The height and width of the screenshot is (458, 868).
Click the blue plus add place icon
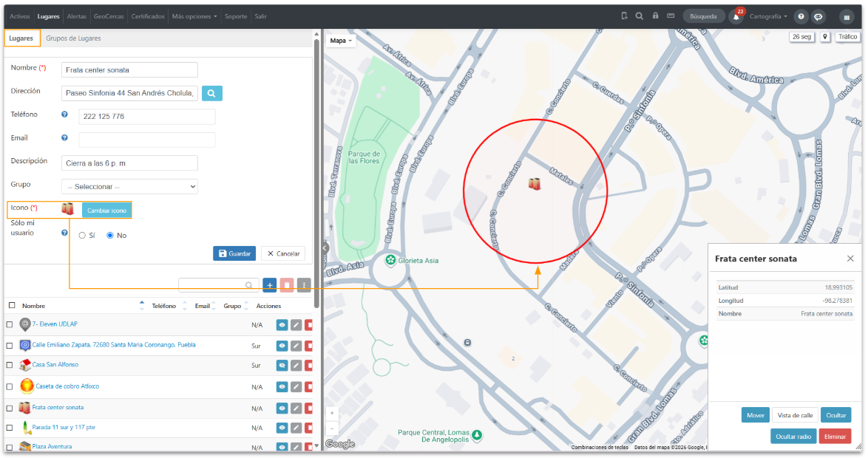(270, 285)
